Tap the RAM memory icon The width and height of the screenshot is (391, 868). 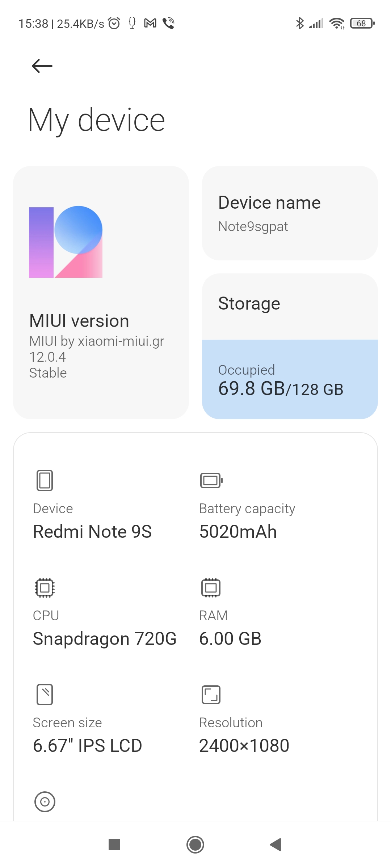(211, 587)
